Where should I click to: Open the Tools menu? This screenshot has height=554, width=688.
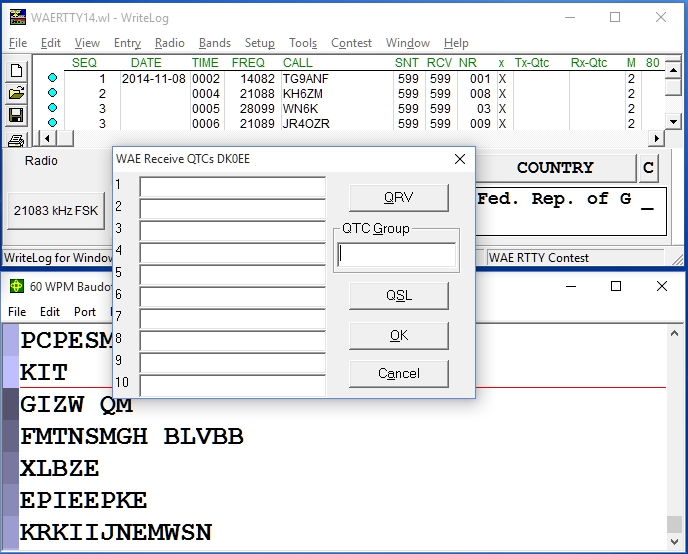303,43
